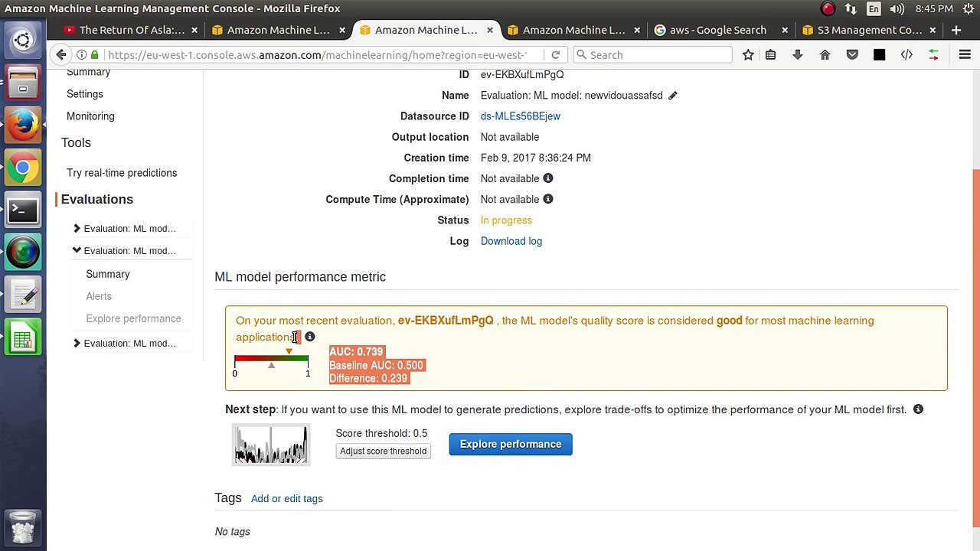
Task: Select Summary under the expanded evaluation
Action: [x=108, y=274]
